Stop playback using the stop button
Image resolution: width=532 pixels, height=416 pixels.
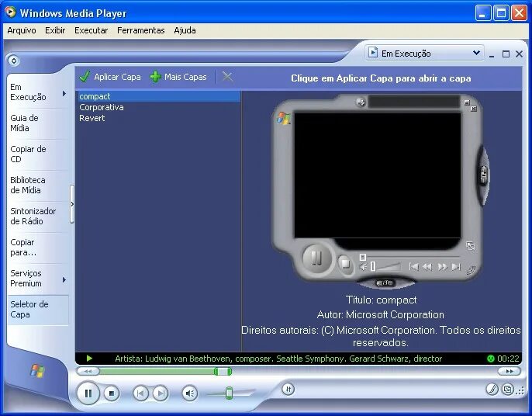tap(112, 393)
